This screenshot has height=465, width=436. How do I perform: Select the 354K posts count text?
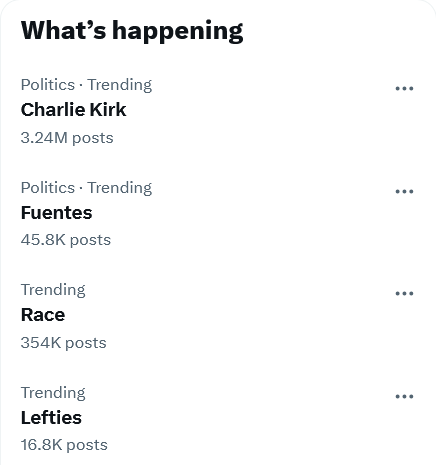click(x=63, y=343)
